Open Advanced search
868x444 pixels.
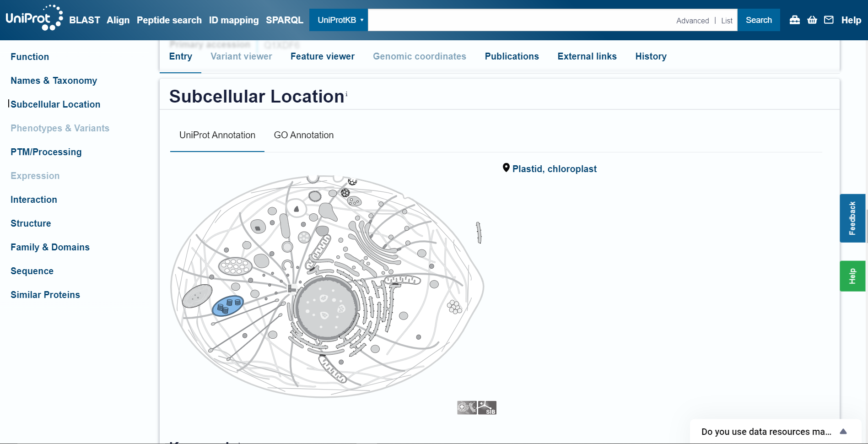693,21
